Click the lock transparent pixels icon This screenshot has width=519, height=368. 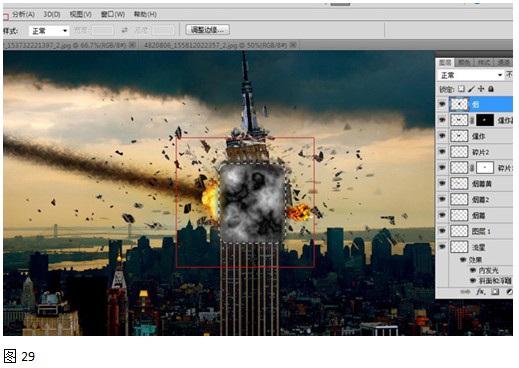pyautogui.click(x=461, y=89)
